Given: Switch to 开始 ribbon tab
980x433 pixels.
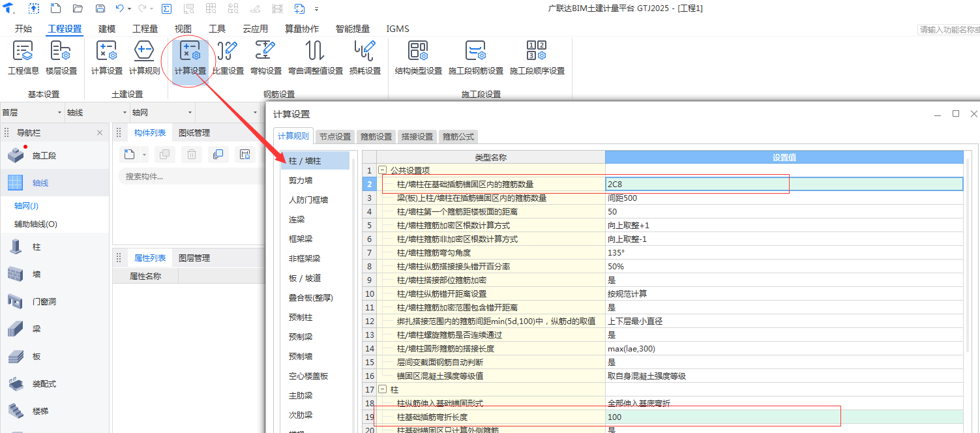Looking at the screenshot, I should (x=23, y=29).
